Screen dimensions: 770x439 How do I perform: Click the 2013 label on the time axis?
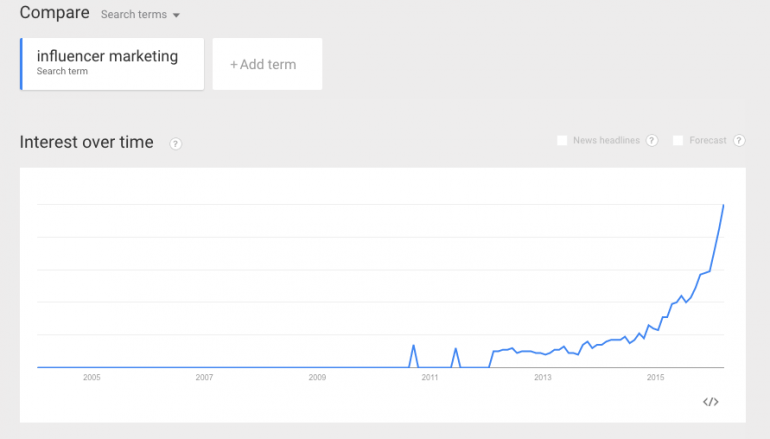[x=543, y=377]
